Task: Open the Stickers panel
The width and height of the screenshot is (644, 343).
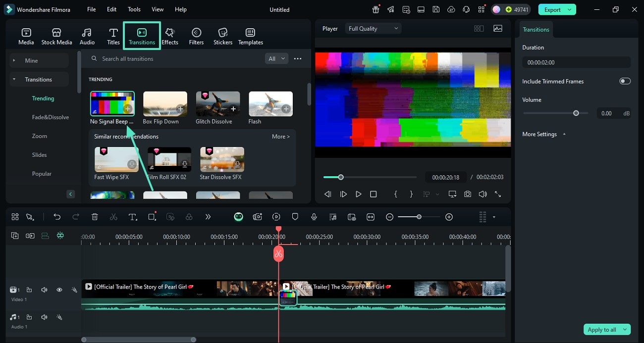Action: [x=223, y=37]
